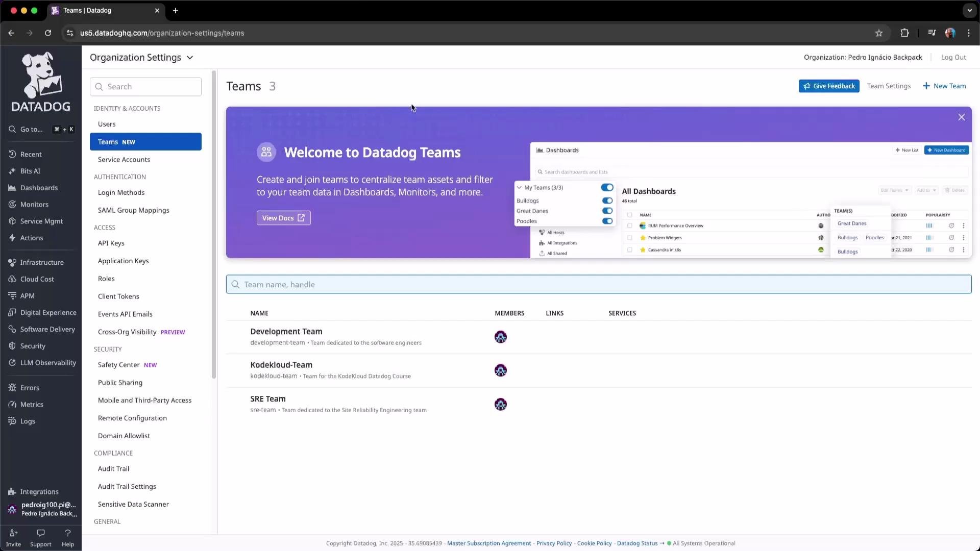This screenshot has height=551, width=980.
Task: Click Give Feedback button
Action: click(829, 86)
